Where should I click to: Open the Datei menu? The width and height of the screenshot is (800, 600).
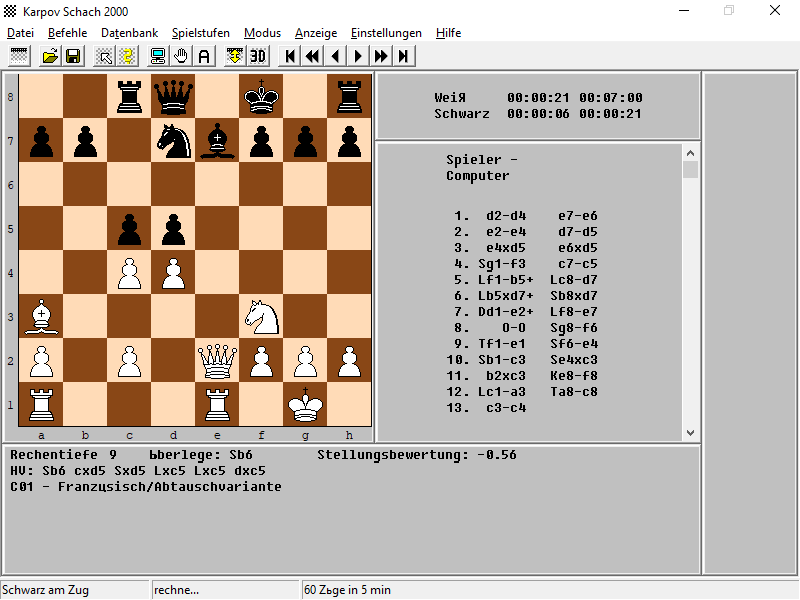(x=20, y=33)
